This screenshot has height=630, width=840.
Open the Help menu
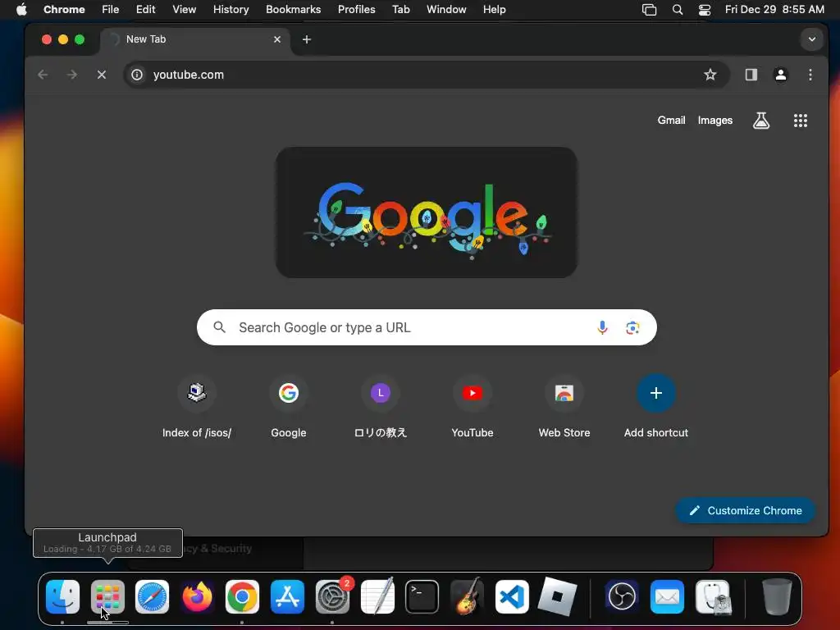(x=494, y=10)
